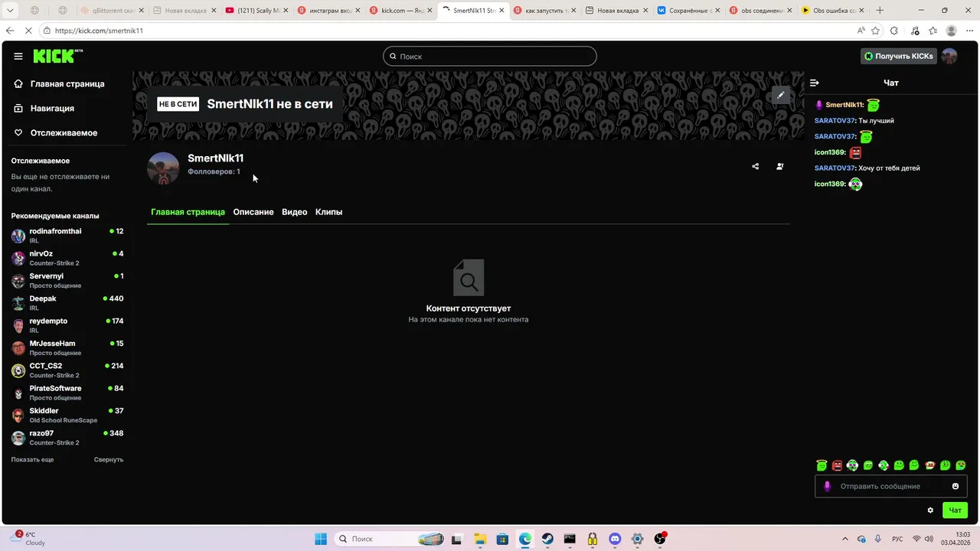
Task: Open recommended channel PirateSoftware
Action: pyautogui.click(x=67, y=393)
